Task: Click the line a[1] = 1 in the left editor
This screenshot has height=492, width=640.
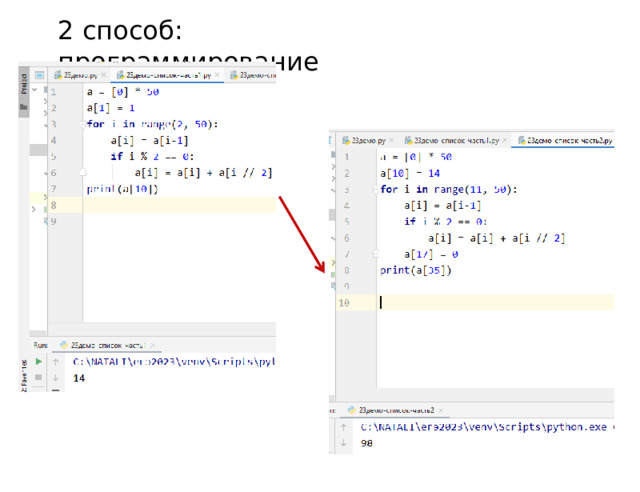Action: [111, 108]
